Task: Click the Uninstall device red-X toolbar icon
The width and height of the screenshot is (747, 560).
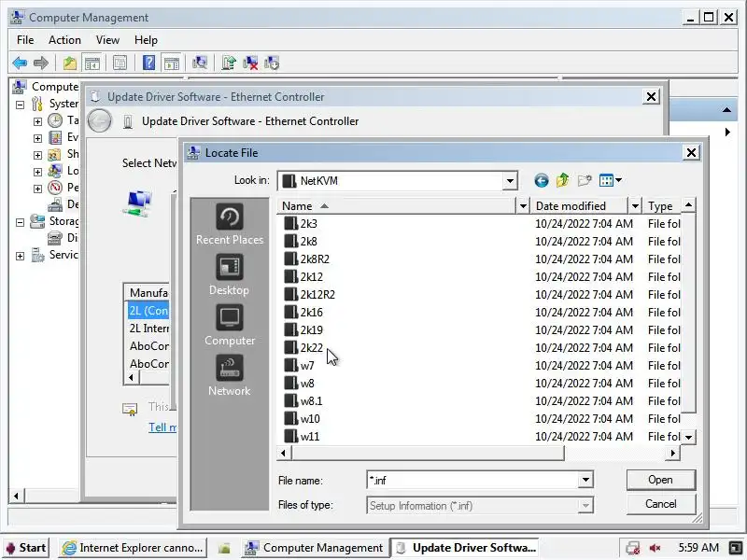Action: pyautogui.click(x=250, y=63)
